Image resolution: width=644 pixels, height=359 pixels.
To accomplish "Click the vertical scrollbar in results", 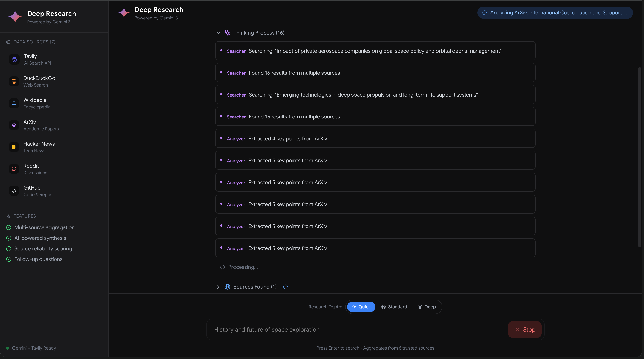I will point(639,157).
